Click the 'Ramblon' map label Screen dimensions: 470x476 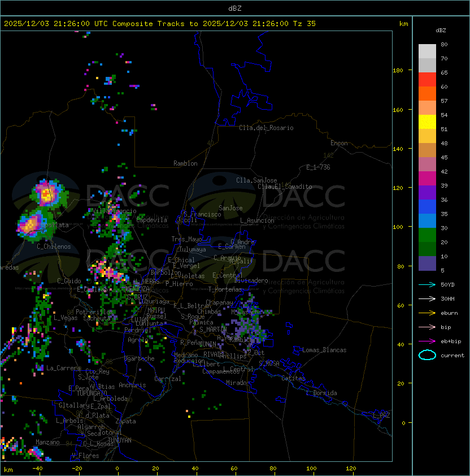pos(185,163)
